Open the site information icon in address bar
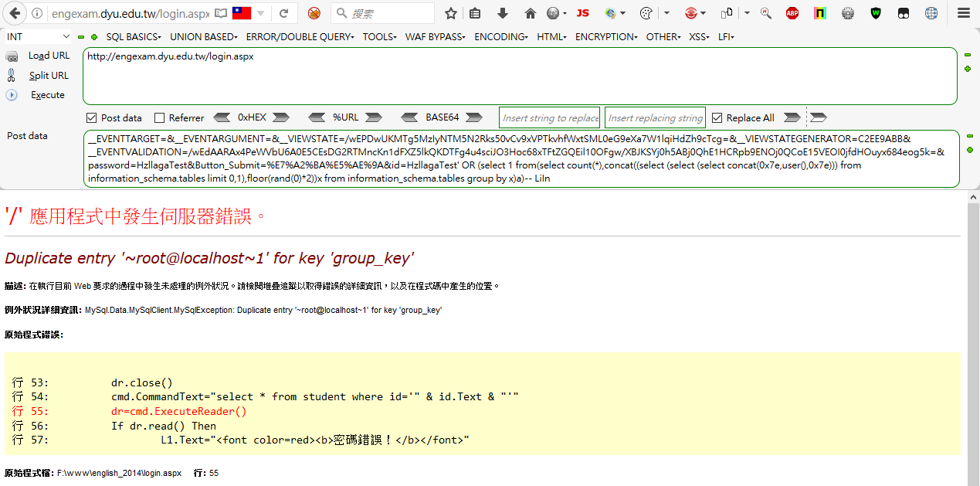 (38, 13)
